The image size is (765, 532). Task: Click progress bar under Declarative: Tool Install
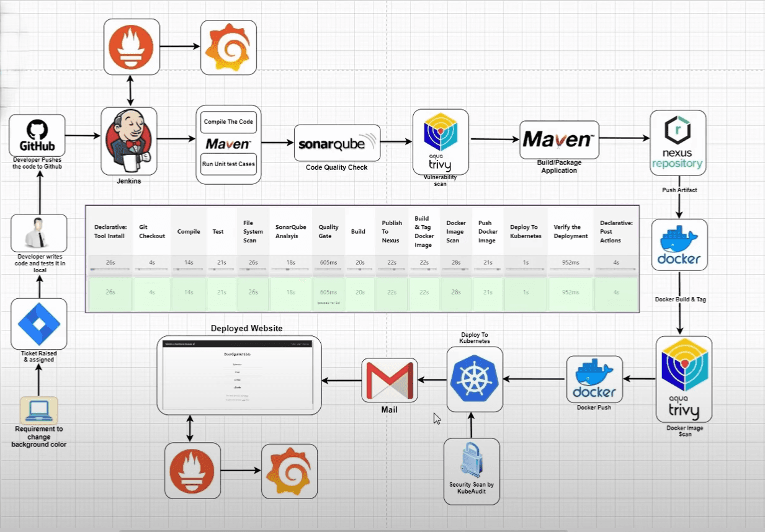point(110,269)
